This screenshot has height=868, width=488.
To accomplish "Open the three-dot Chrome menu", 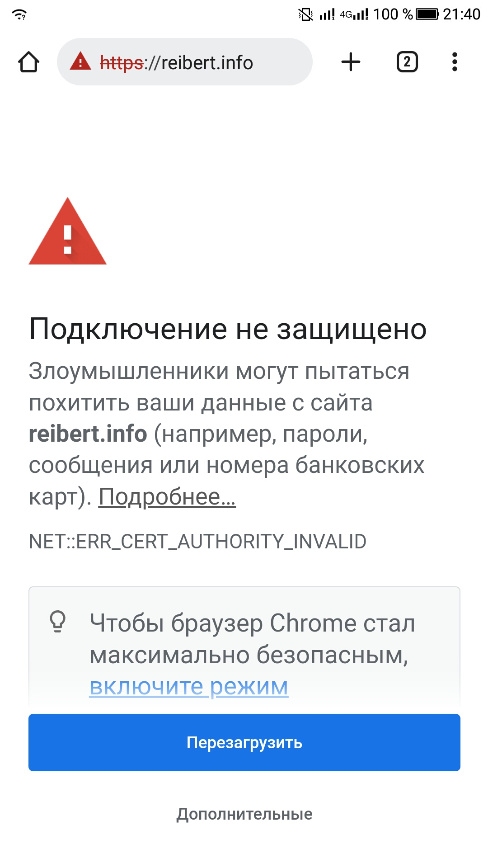I will coord(455,62).
